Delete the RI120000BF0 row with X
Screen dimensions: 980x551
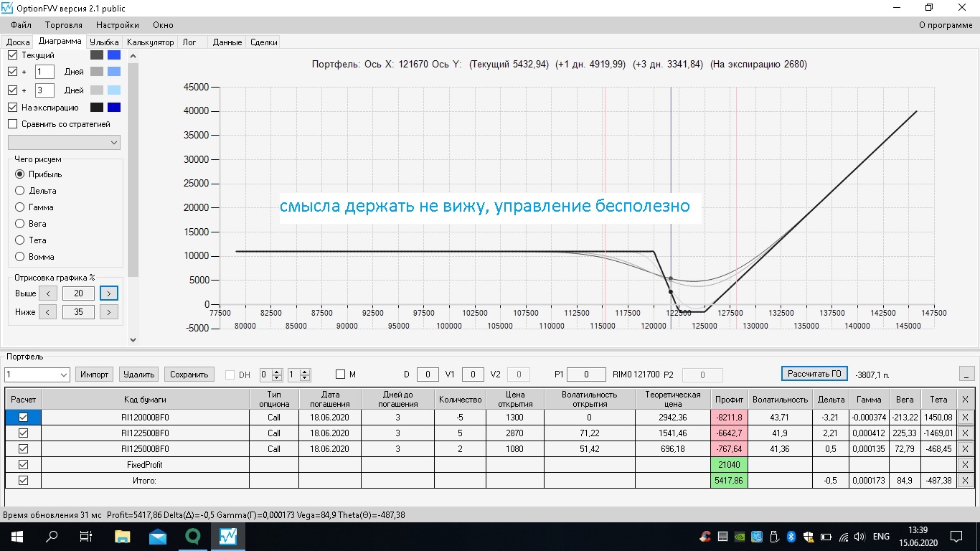pyautogui.click(x=965, y=417)
